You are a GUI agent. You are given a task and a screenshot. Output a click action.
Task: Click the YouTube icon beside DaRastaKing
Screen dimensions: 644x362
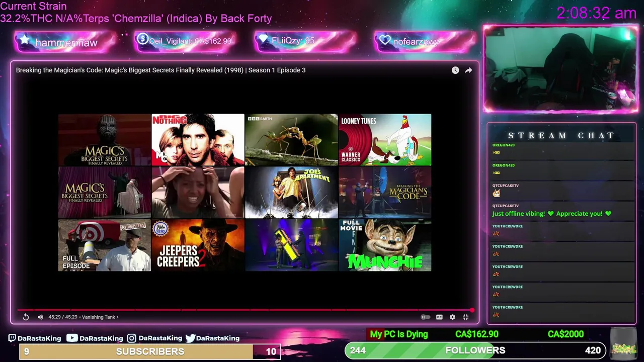point(72,338)
